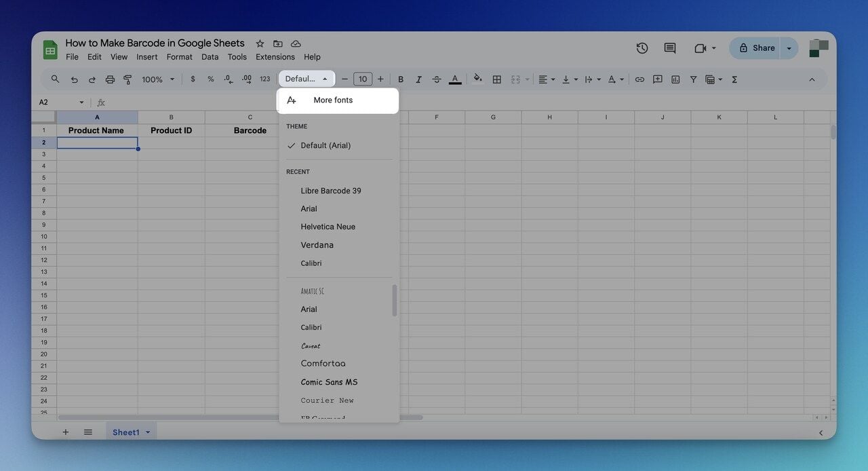Collapse the toolbar chevron
Image resolution: width=868 pixels, height=471 pixels.
812,79
